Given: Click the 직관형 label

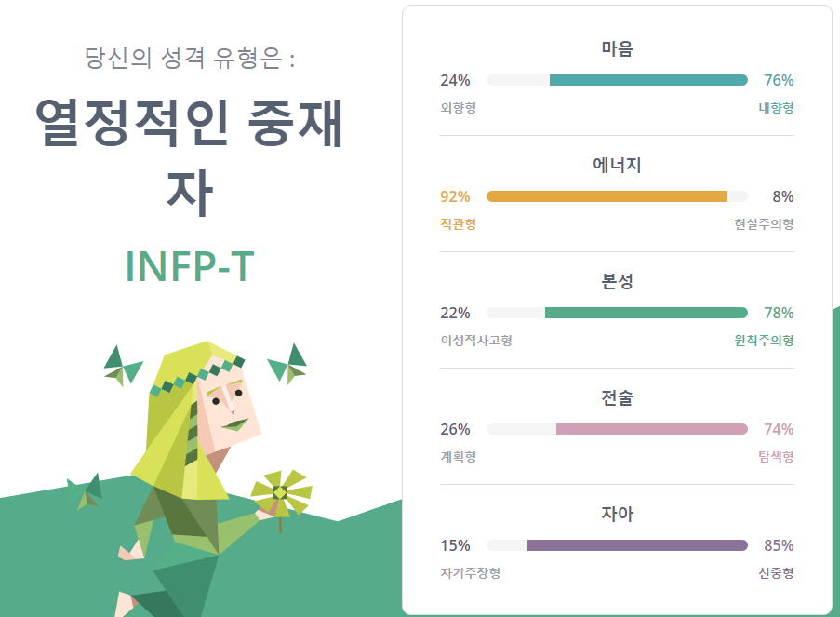Looking at the screenshot, I should [458, 224].
